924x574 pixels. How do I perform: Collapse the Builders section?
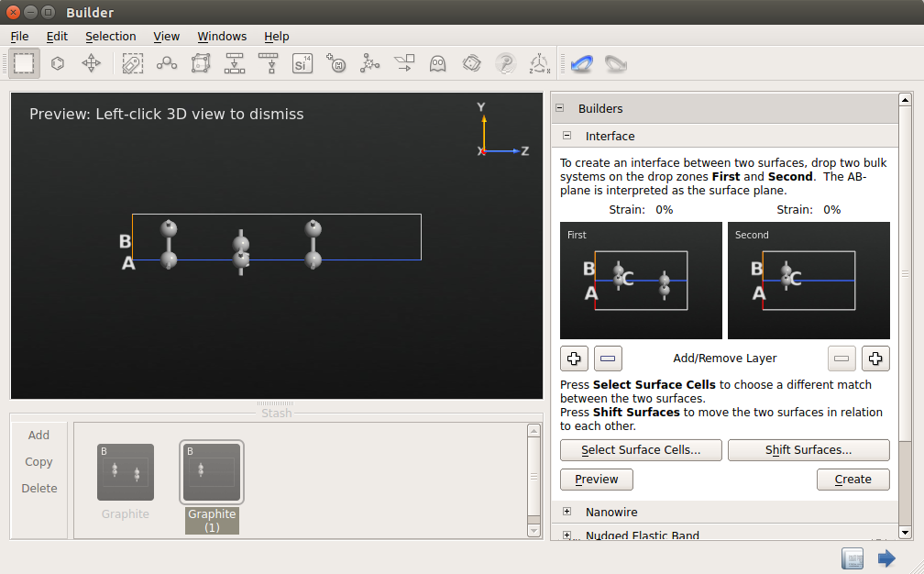[560, 108]
